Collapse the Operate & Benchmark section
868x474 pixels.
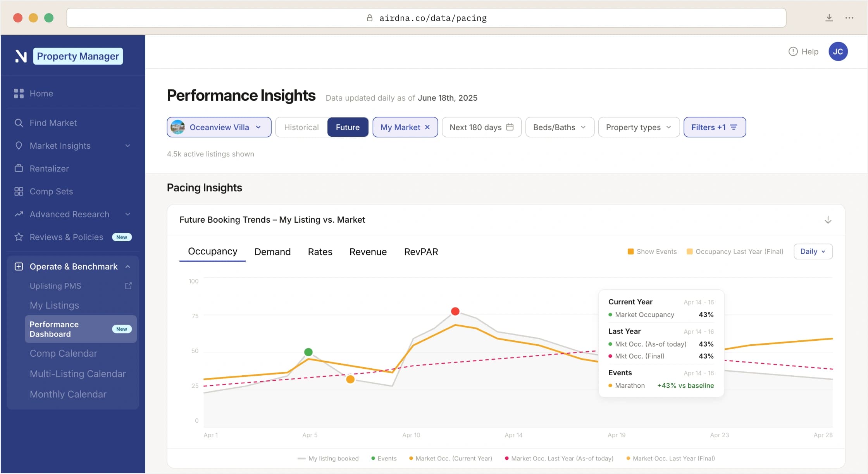click(128, 266)
